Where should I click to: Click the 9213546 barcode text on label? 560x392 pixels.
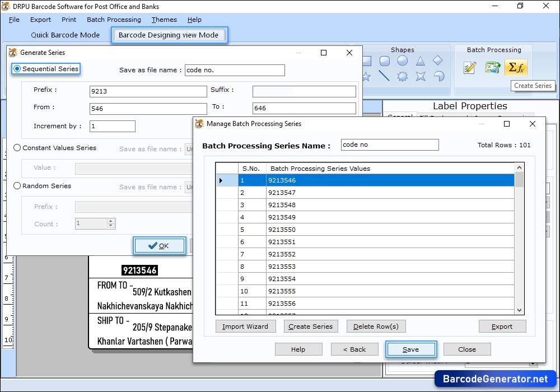click(140, 270)
